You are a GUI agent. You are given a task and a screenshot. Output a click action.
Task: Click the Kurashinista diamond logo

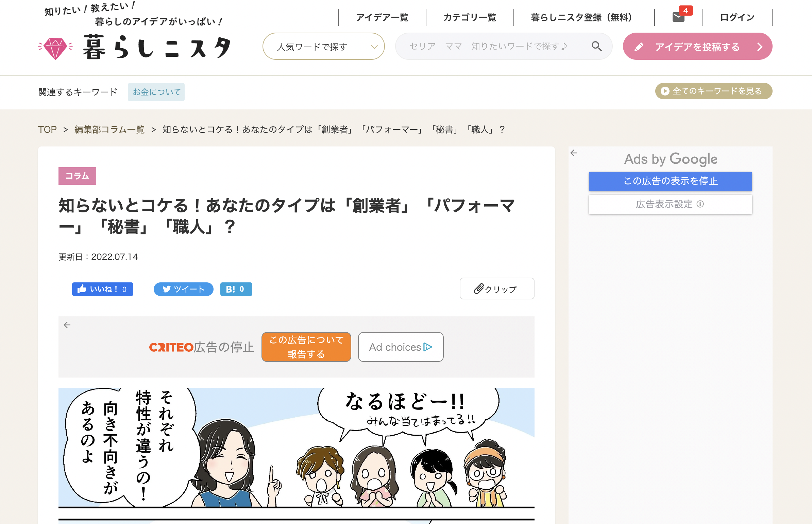tap(55, 48)
